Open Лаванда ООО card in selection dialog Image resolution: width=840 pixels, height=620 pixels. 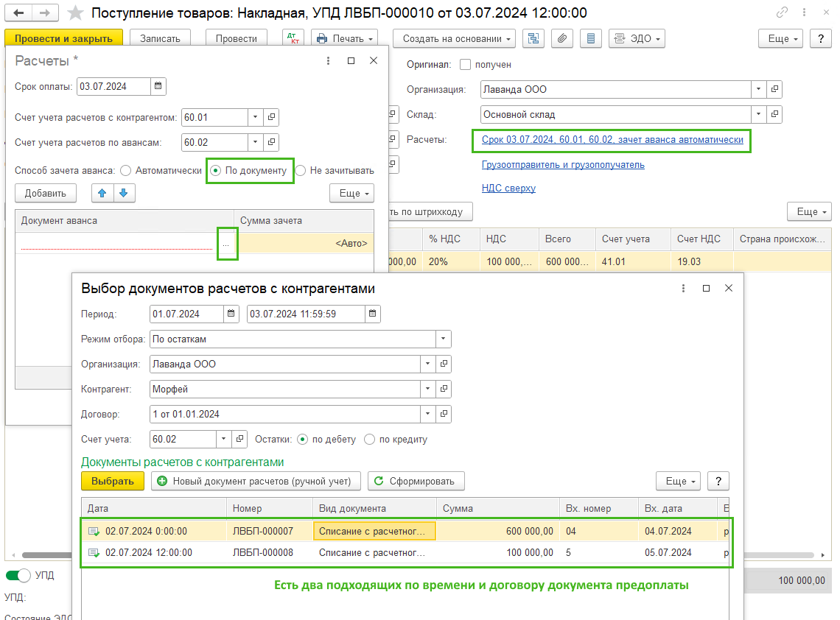click(444, 364)
